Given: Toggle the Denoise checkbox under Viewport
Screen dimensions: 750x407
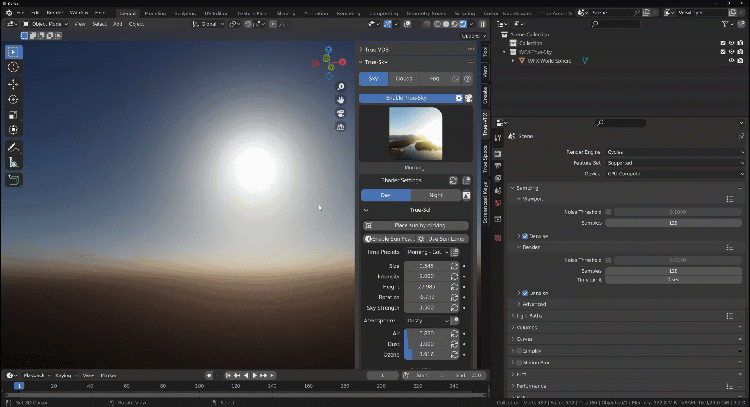Looking at the screenshot, I should (523, 236).
